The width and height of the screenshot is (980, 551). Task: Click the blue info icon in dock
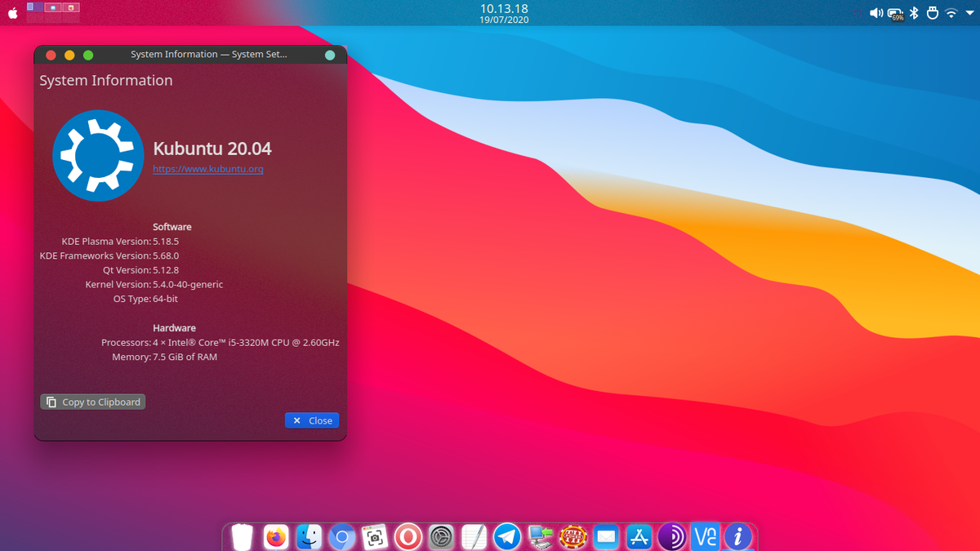coord(738,536)
